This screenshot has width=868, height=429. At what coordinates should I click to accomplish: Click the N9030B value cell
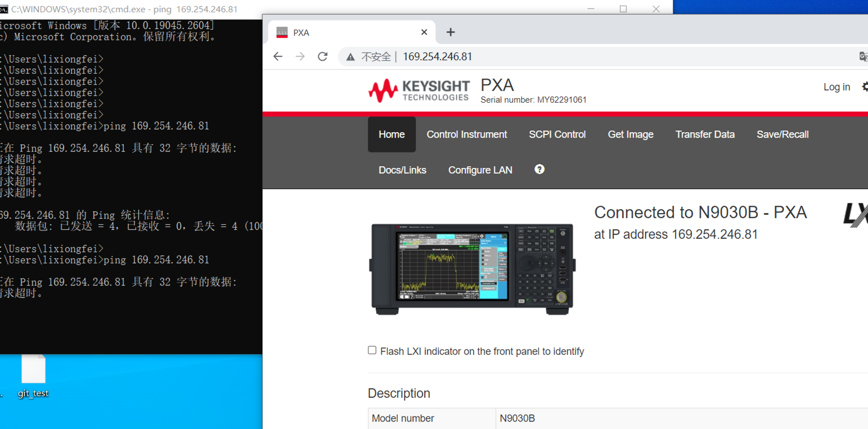(x=682, y=418)
